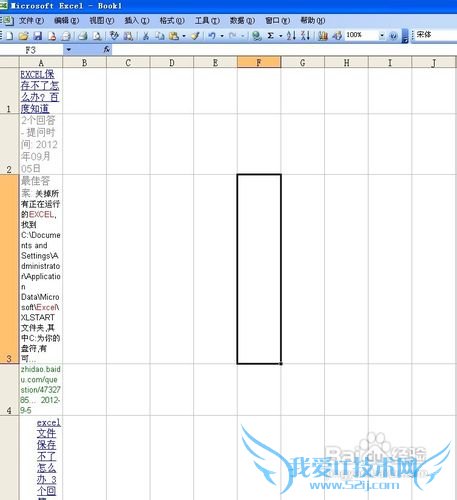Select column G header

tap(303, 62)
